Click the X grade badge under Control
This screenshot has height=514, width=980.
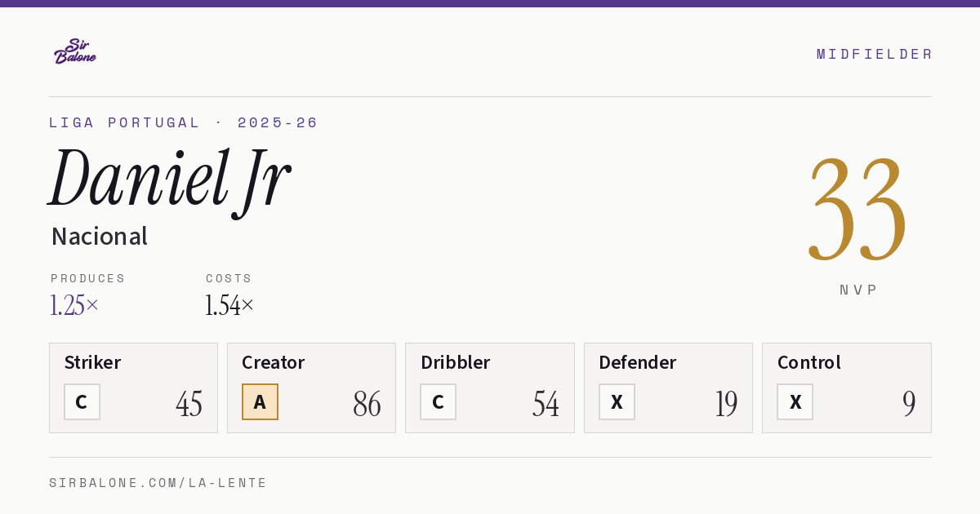coord(795,402)
